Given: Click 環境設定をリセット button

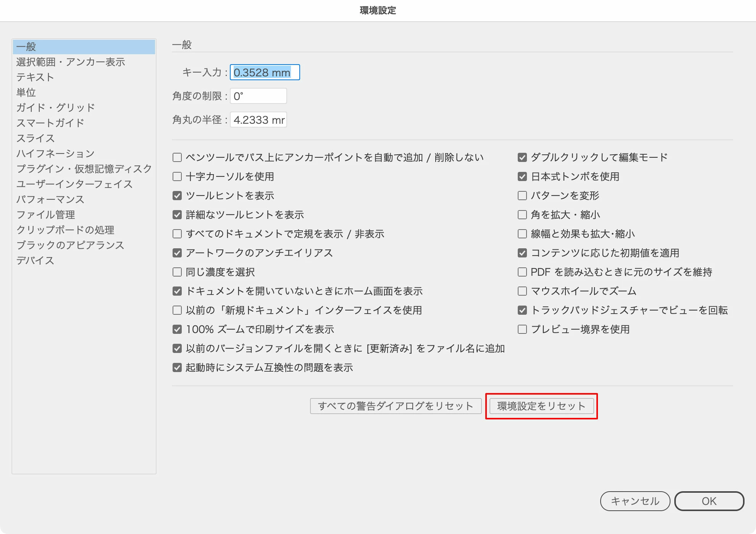Looking at the screenshot, I should tap(541, 406).
